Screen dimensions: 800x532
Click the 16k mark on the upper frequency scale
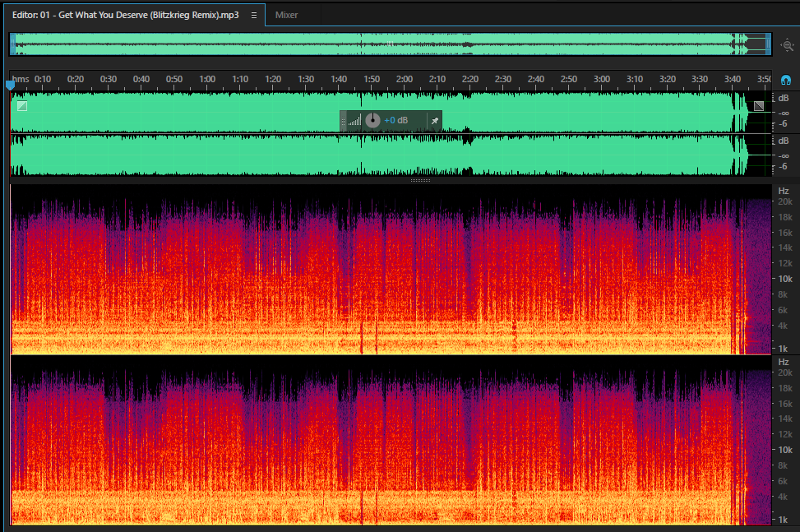click(x=785, y=233)
